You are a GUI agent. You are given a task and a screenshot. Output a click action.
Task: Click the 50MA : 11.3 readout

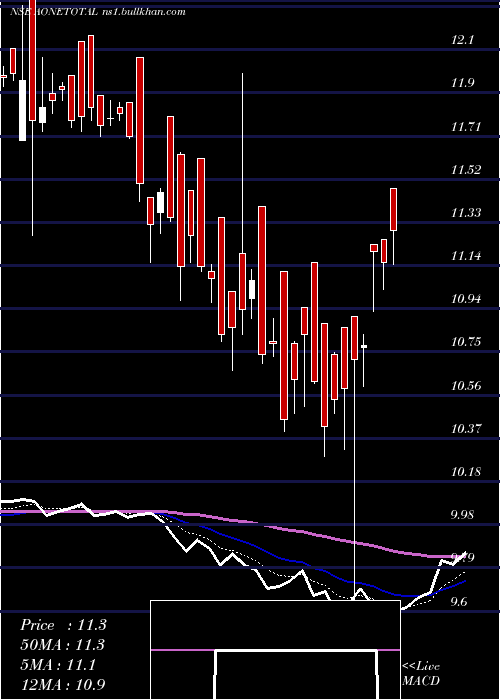(62, 645)
